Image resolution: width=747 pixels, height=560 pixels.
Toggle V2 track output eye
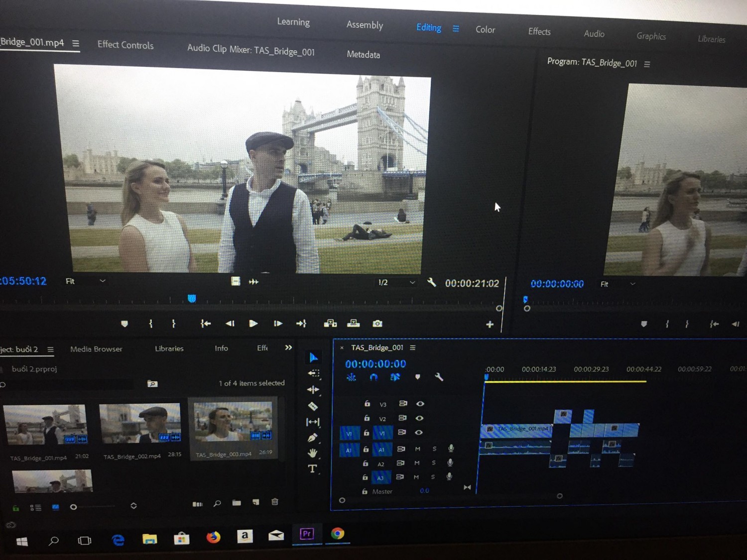pos(419,418)
